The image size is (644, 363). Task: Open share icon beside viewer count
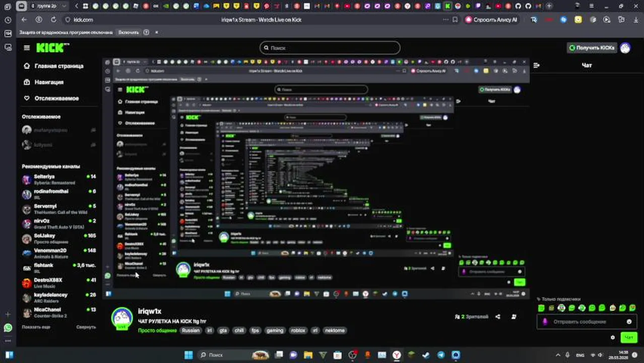[498, 317]
